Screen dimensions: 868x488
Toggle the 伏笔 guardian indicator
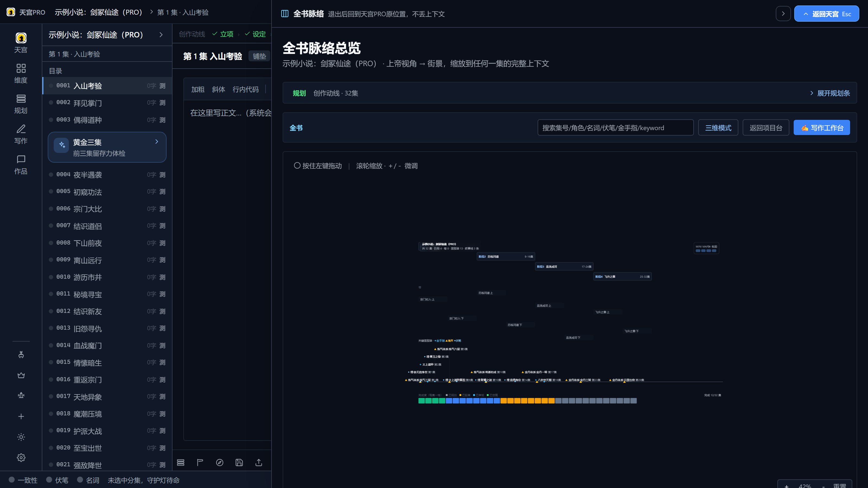coord(57,480)
